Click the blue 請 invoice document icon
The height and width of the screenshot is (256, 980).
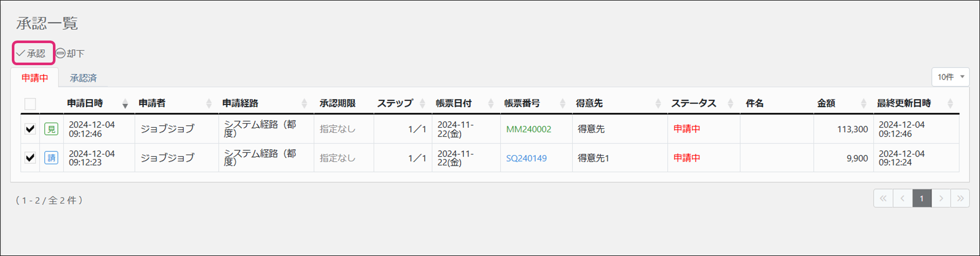pos(51,158)
